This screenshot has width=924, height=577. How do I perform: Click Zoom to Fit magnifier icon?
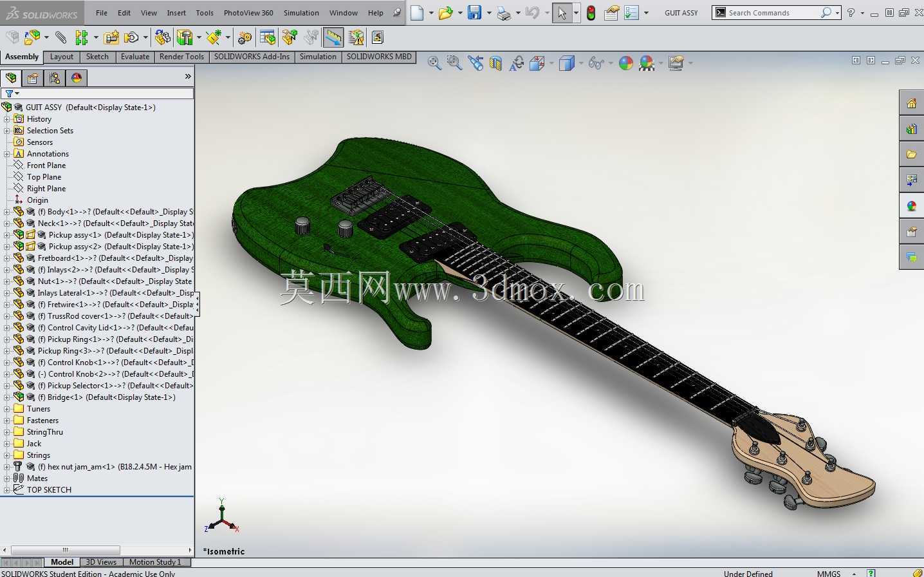tap(434, 63)
